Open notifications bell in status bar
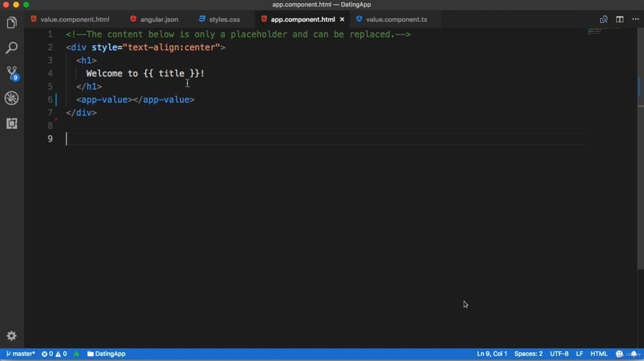644x361 pixels. click(x=634, y=354)
